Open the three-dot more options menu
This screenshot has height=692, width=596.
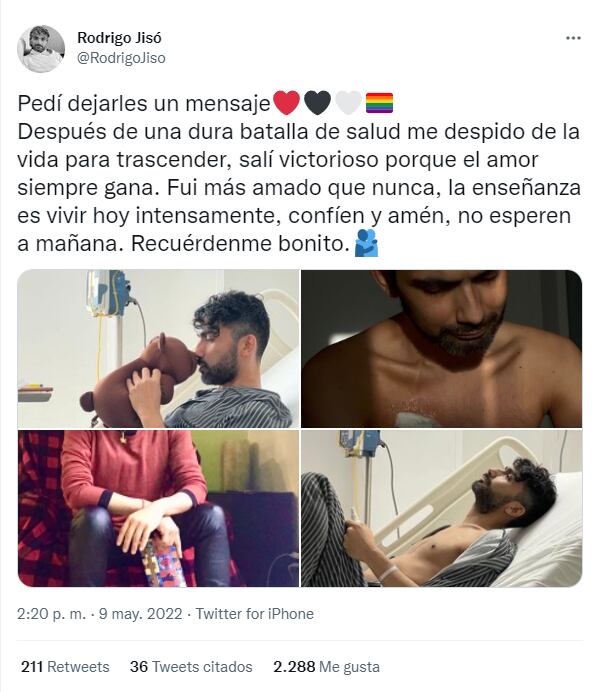(573, 38)
